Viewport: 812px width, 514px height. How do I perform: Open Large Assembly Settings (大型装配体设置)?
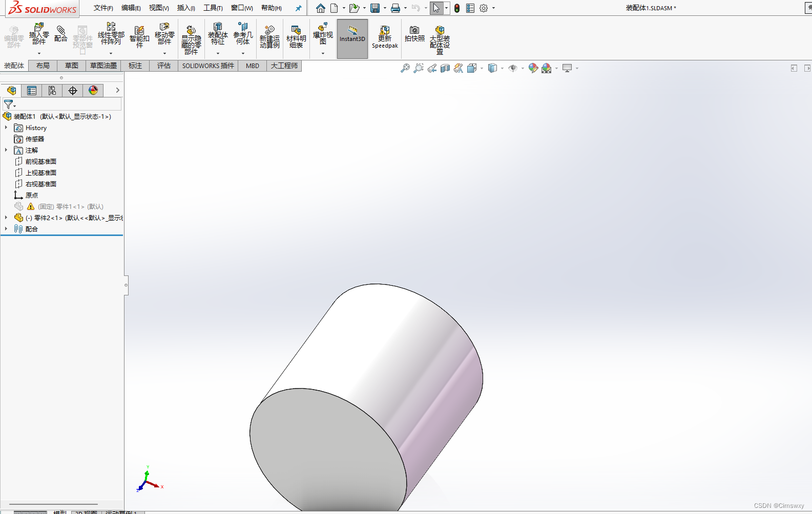tap(440, 40)
